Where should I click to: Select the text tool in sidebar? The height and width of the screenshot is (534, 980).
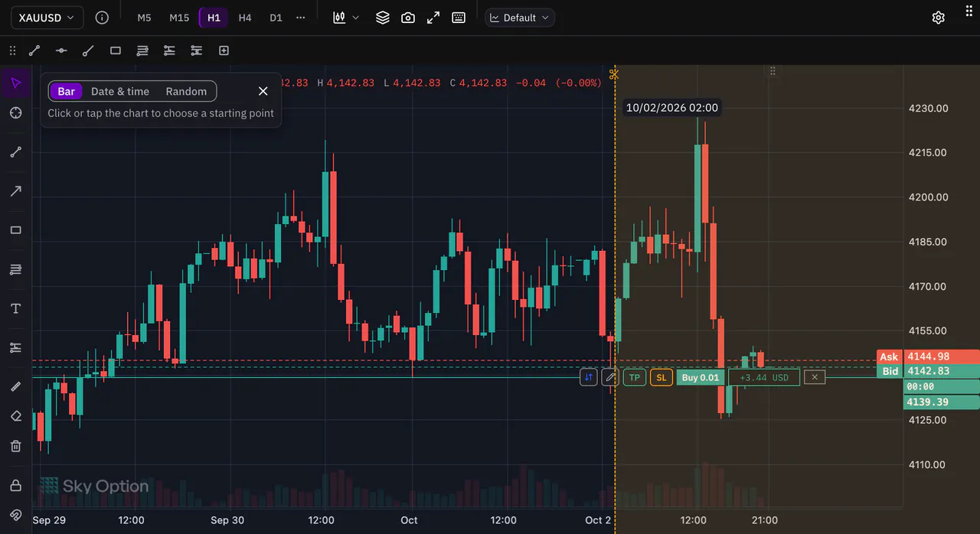tap(15, 308)
